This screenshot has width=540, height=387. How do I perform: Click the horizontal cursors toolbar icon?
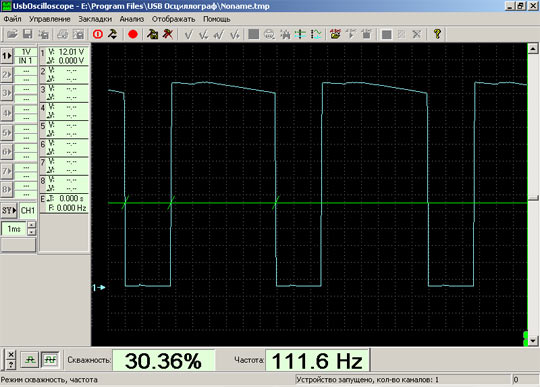pos(300,34)
